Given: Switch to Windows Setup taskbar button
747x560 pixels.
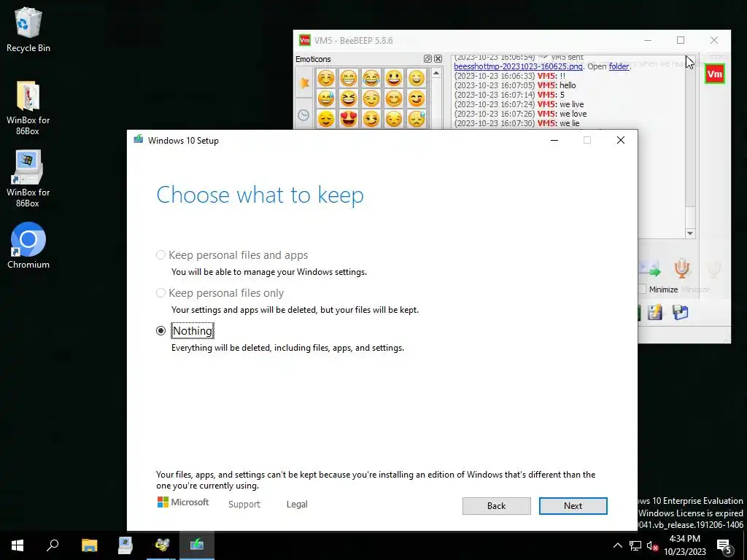Looking at the screenshot, I should (197, 545).
